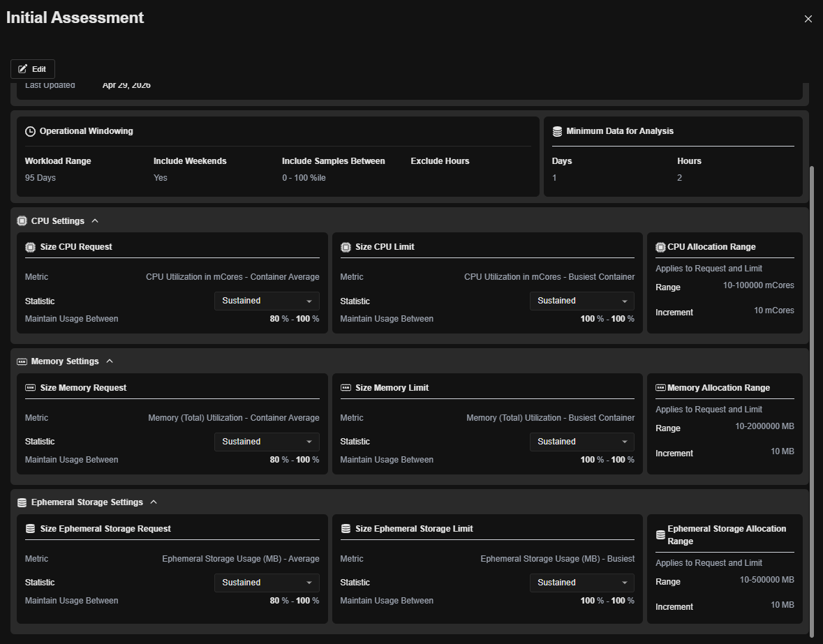Open the Size Memory Limit Statistic dropdown
The image size is (823, 644).
click(x=581, y=442)
